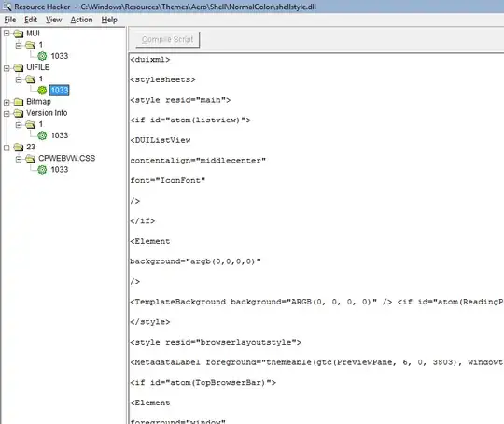The width and height of the screenshot is (504, 424).
Task: Select 1033 resource under Version Info
Action: coord(60,135)
